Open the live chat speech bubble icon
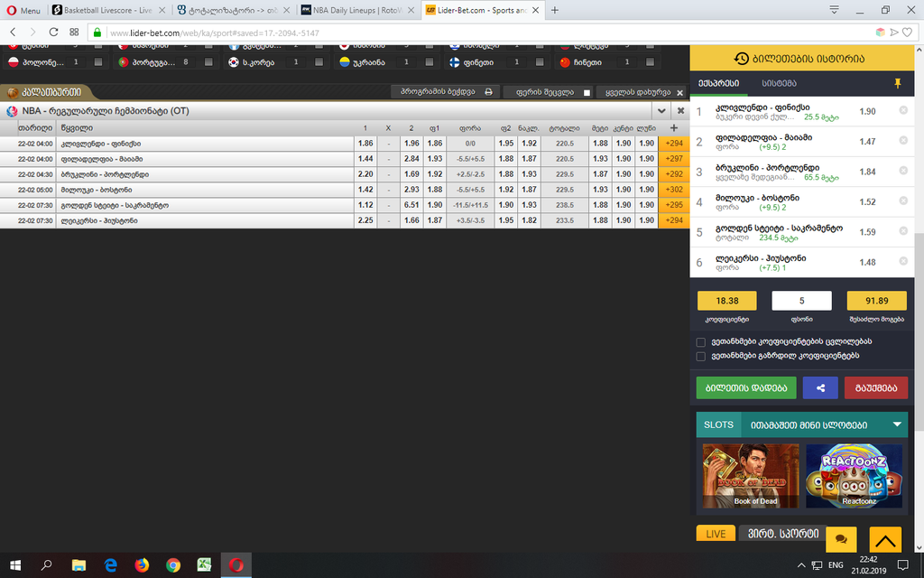 tap(841, 538)
